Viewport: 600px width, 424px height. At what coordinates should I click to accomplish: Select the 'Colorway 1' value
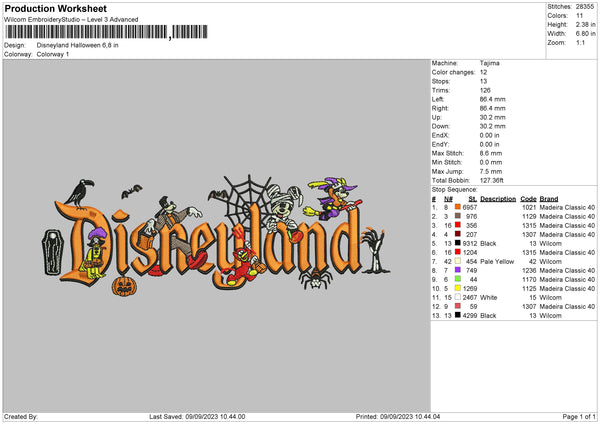(x=53, y=54)
